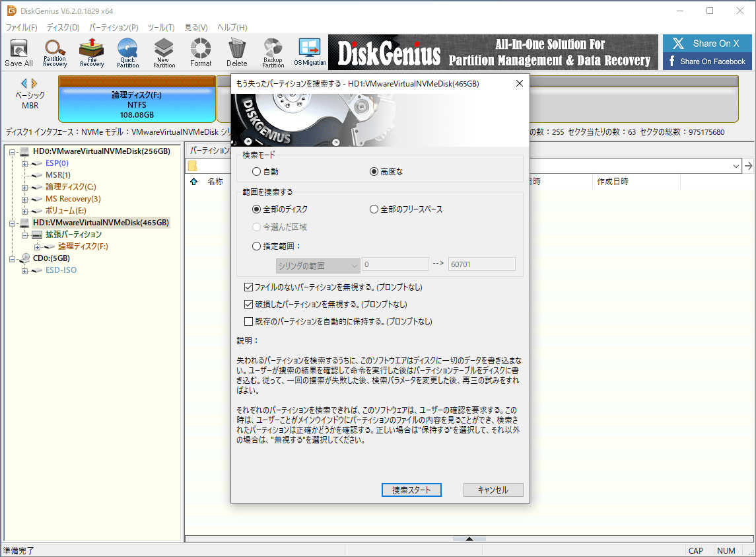Launch the File Recovery tool
This screenshot has height=557, width=756.
[x=92, y=53]
